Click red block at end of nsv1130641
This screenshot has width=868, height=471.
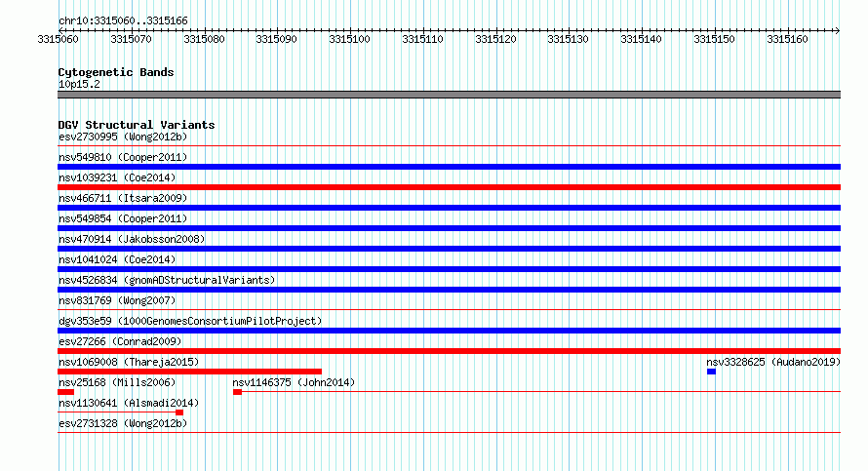point(179,412)
